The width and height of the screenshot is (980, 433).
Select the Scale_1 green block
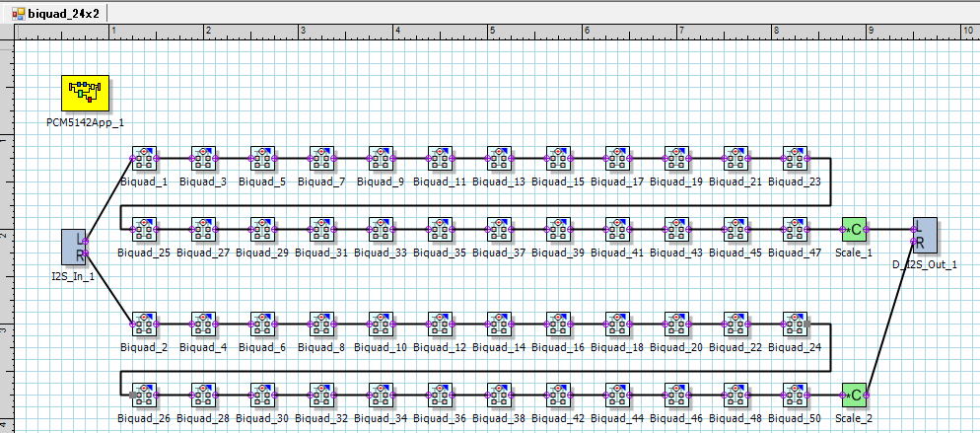click(x=854, y=229)
